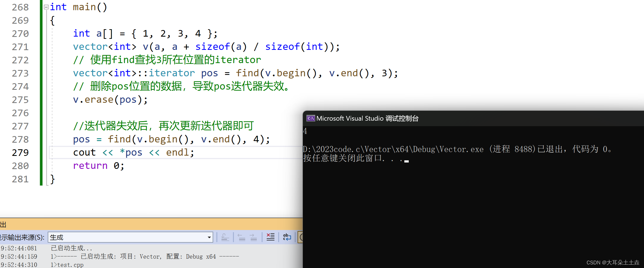Click the Vector.exe exit path line in console
Viewport: 644px width, 268px height.
click(457, 149)
